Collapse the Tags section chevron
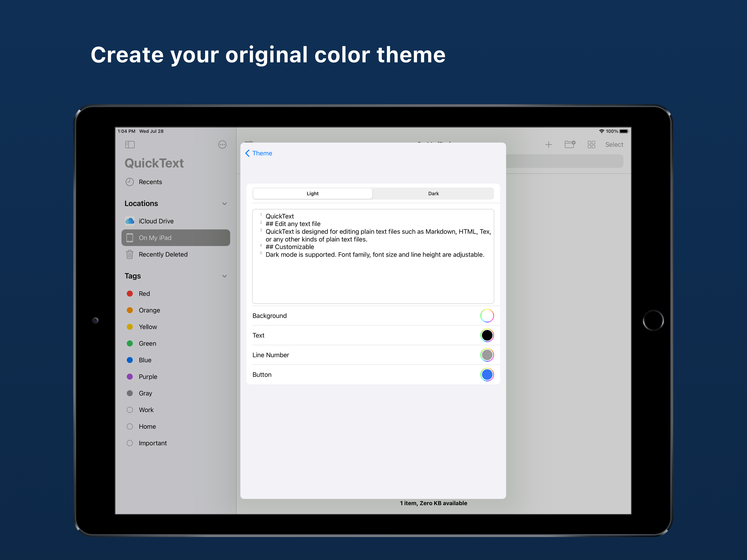The height and width of the screenshot is (560, 747). [224, 276]
